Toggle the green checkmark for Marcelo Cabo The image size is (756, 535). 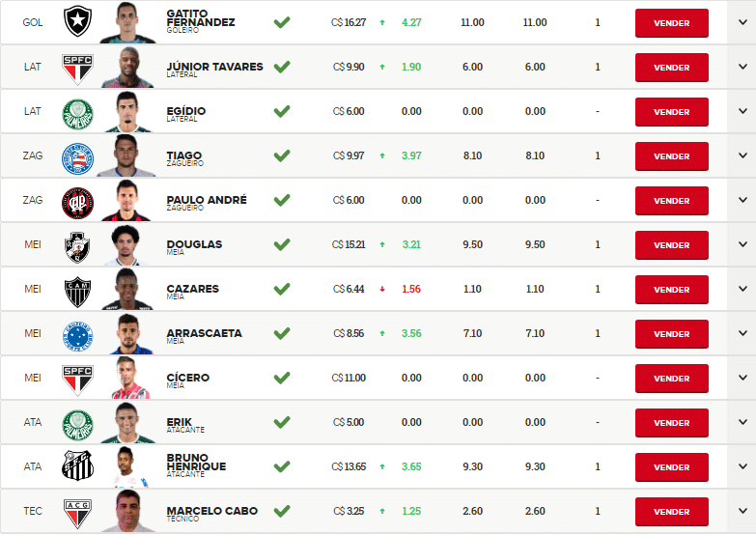(282, 511)
